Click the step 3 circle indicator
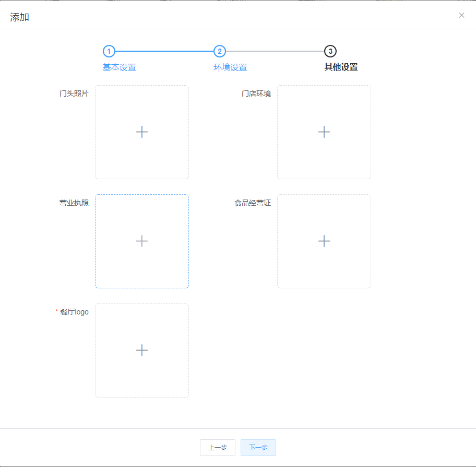This screenshot has width=476, height=467. pyautogui.click(x=330, y=51)
